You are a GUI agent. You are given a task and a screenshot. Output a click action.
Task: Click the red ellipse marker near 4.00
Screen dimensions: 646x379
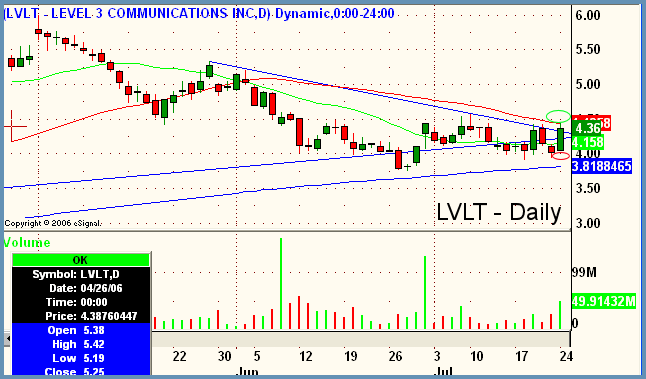click(560, 156)
